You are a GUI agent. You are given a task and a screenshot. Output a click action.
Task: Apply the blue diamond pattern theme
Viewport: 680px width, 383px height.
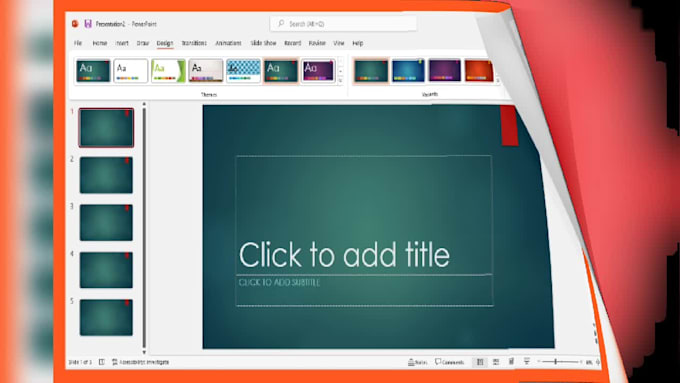243,71
